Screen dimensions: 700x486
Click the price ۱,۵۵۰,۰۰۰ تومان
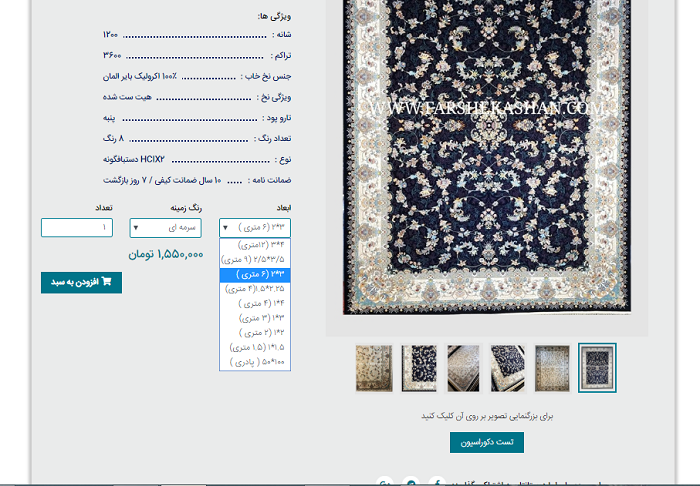click(166, 254)
